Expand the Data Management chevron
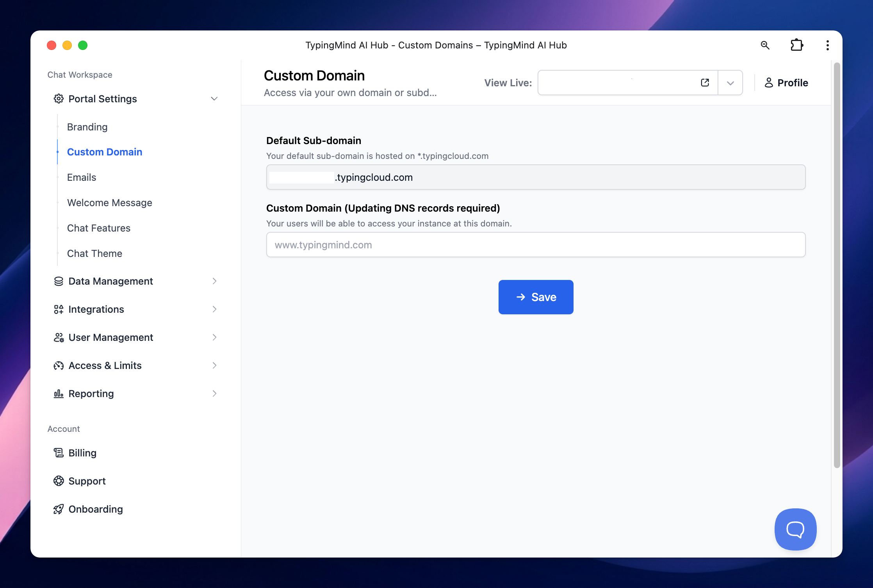The height and width of the screenshot is (588, 873). click(214, 281)
